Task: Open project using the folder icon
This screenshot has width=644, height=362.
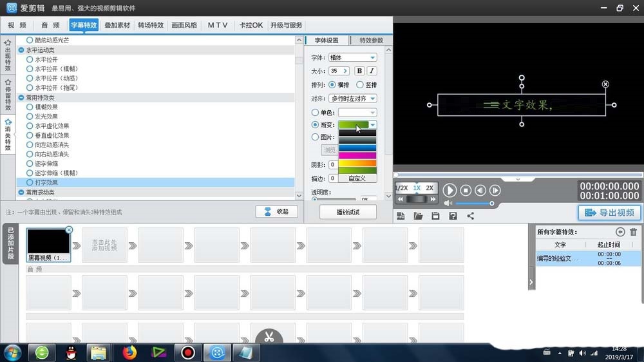Action: click(418, 216)
